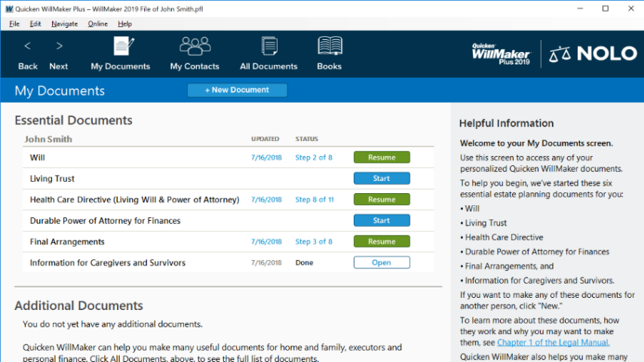
Task: Open the Online menu
Action: 98,24
